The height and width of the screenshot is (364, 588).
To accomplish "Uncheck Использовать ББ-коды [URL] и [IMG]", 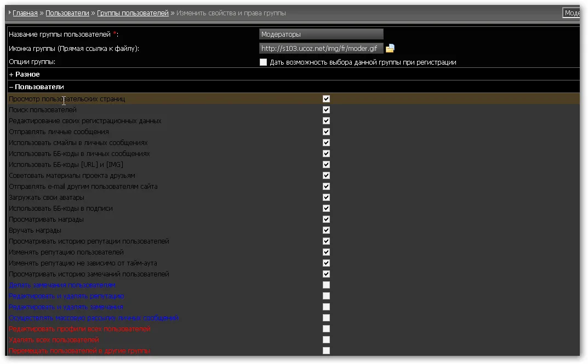I will [x=326, y=164].
